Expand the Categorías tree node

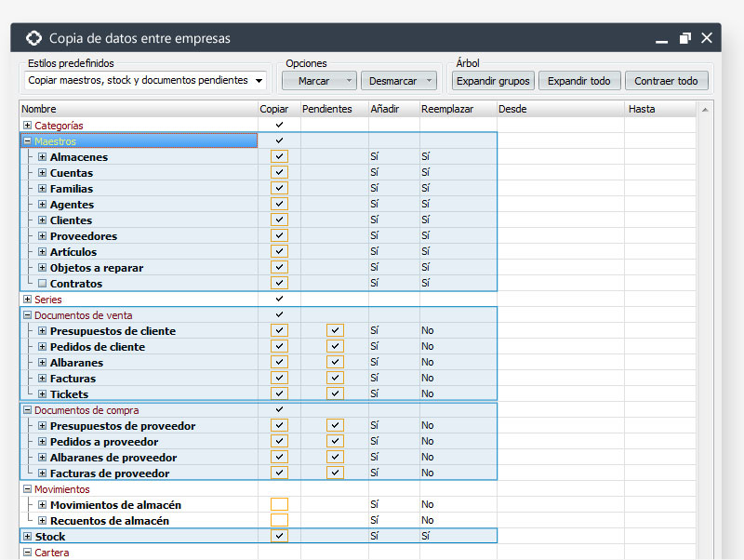click(28, 126)
